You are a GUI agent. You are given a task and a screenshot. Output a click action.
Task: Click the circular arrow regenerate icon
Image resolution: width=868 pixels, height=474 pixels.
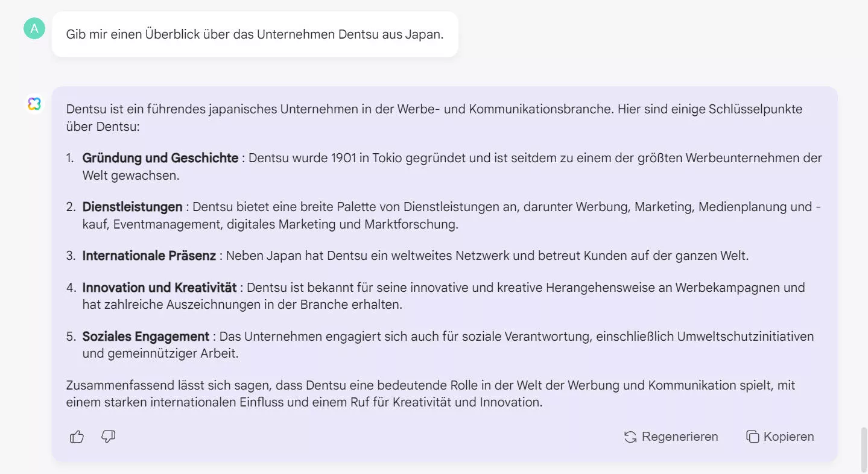pyautogui.click(x=629, y=436)
